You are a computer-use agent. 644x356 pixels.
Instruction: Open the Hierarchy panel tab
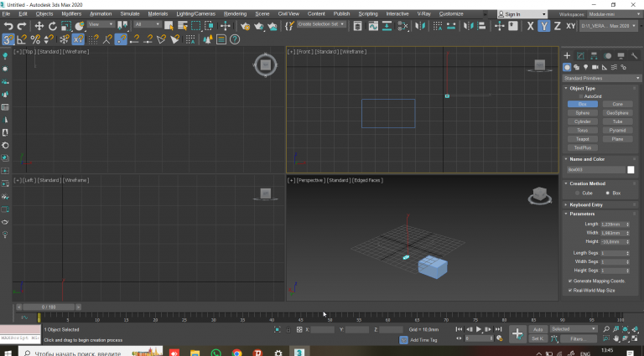pos(594,56)
